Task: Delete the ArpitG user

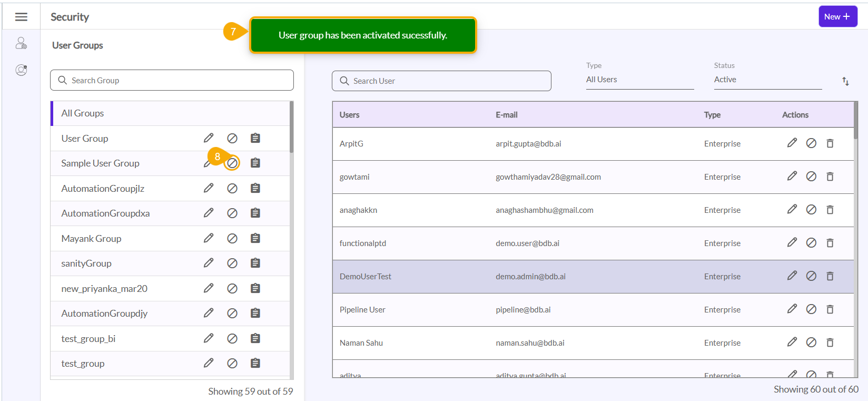Action: [x=830, y=143]
